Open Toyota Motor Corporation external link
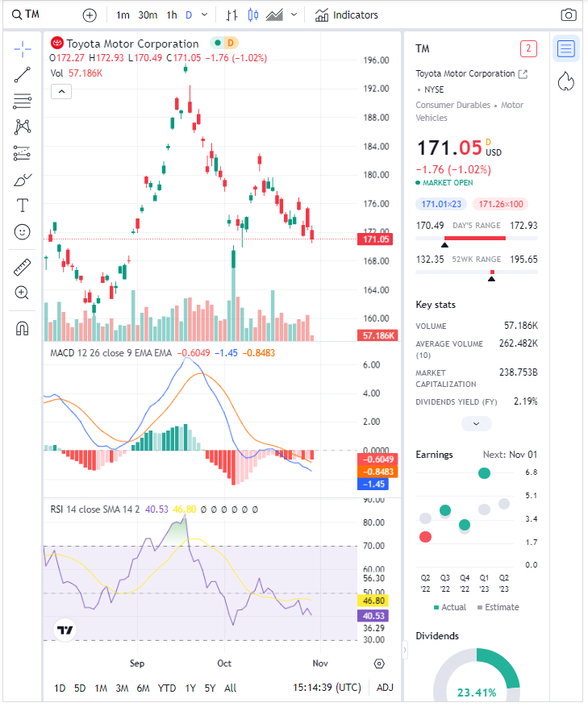588x707 pixels. click(523, 74)
